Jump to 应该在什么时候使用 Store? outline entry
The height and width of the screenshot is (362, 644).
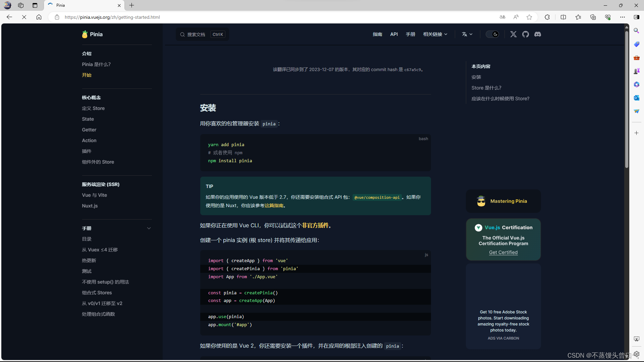pyautogui.click(x=500, y=99)
